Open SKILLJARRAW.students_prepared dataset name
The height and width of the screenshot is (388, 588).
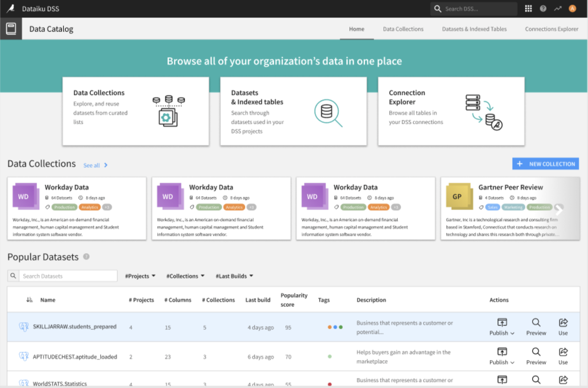74,327
